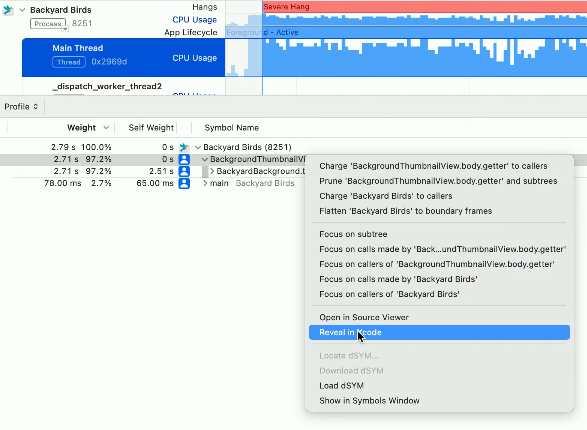Click the Main Thread CPU Usage graph
Viewport: 587px width, 430px height.
pos(406,58)
